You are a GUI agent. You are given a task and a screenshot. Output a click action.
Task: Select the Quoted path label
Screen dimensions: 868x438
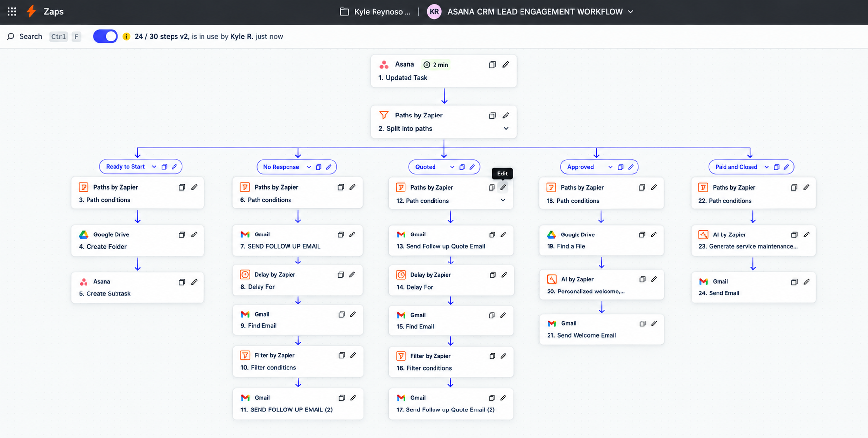426,167
